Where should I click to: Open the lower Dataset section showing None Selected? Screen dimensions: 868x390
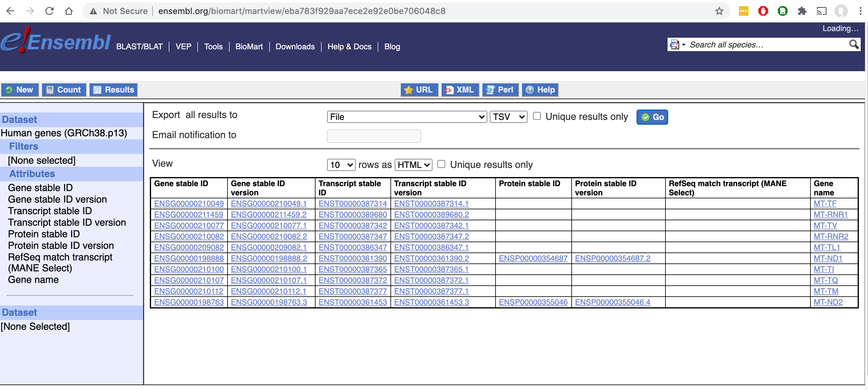[x=19, y=312]
